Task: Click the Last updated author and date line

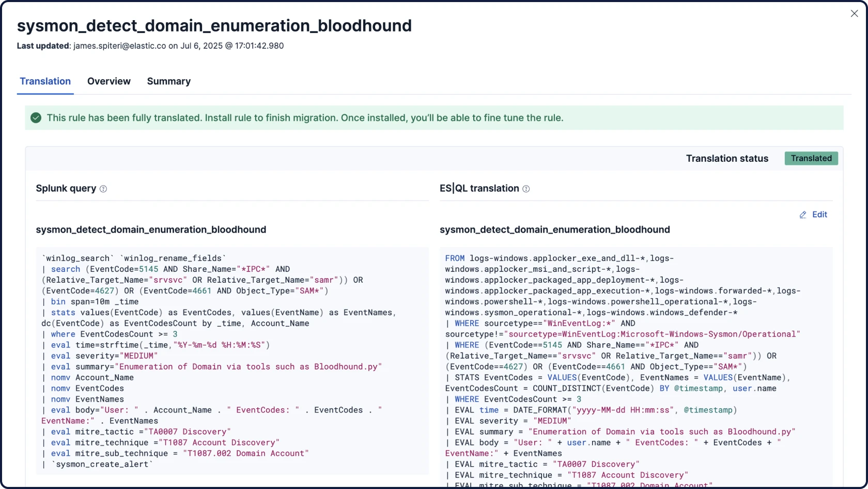Action: pyautogui.click(x=150, y=45)
